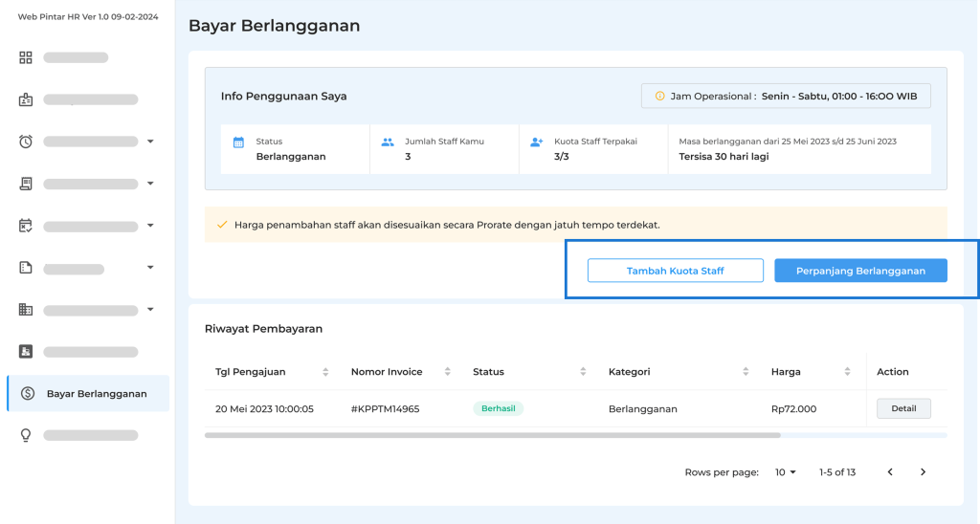Sort table by Harga column
980x524 pixels.
click(x=848, y=372)
